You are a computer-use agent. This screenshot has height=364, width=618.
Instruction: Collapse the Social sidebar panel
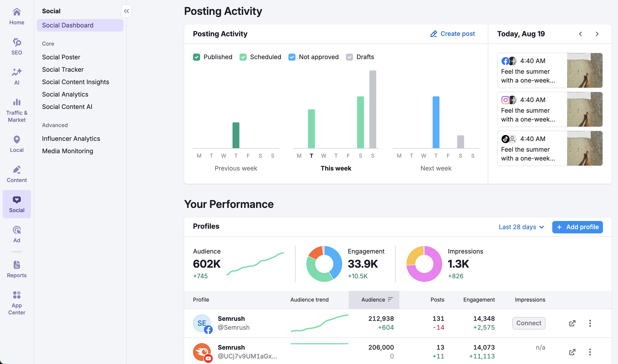(x=126, y=11)
